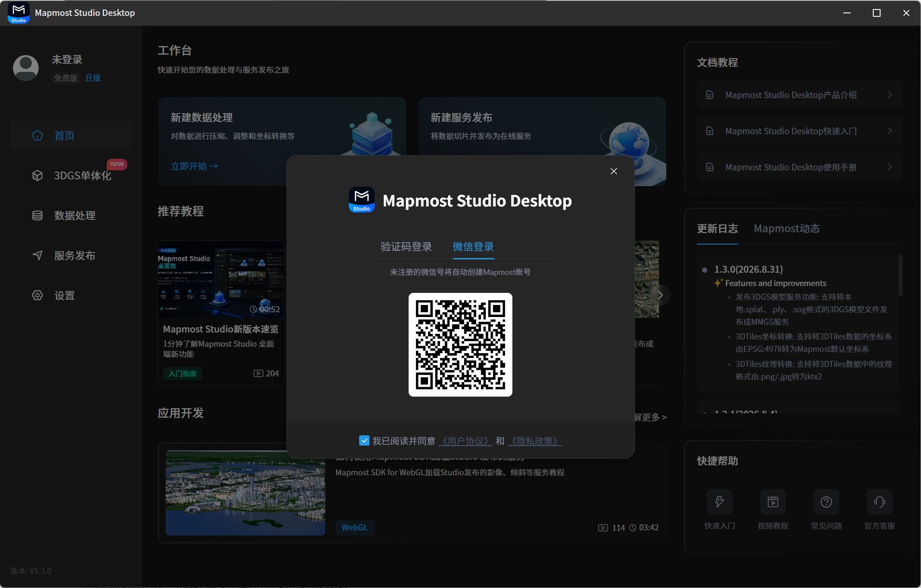Click the 视频教程 video icon

tap(773, 502)
